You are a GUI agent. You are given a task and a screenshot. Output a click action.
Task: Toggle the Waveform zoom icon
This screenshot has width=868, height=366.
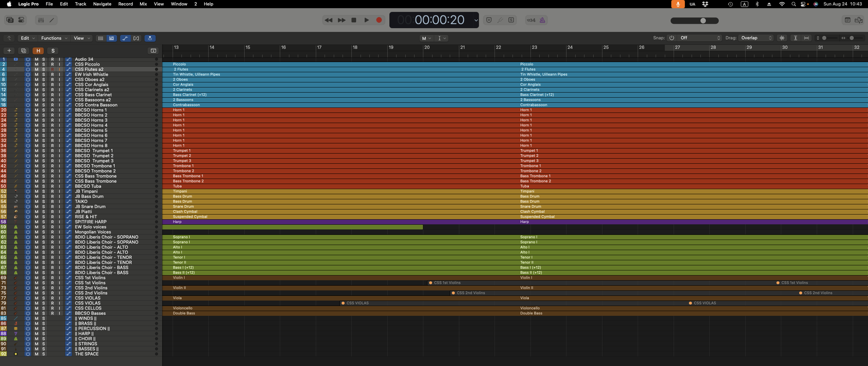[782, 38]
